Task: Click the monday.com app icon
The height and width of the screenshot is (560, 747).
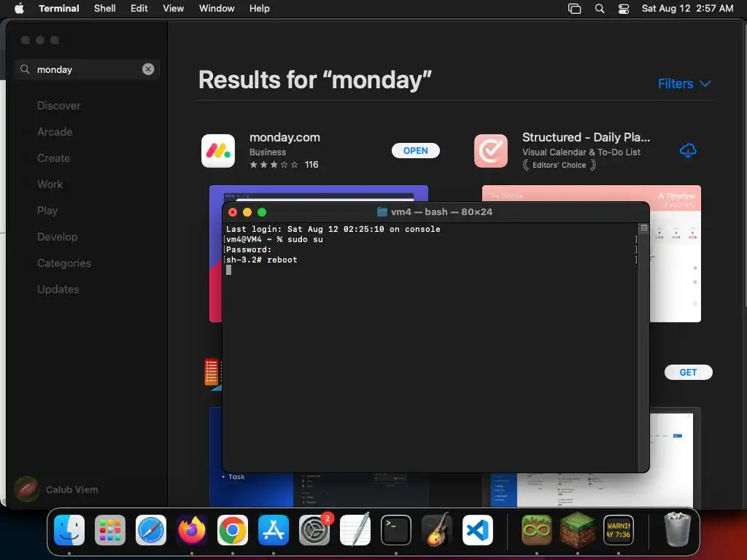Action: [218, 151]
